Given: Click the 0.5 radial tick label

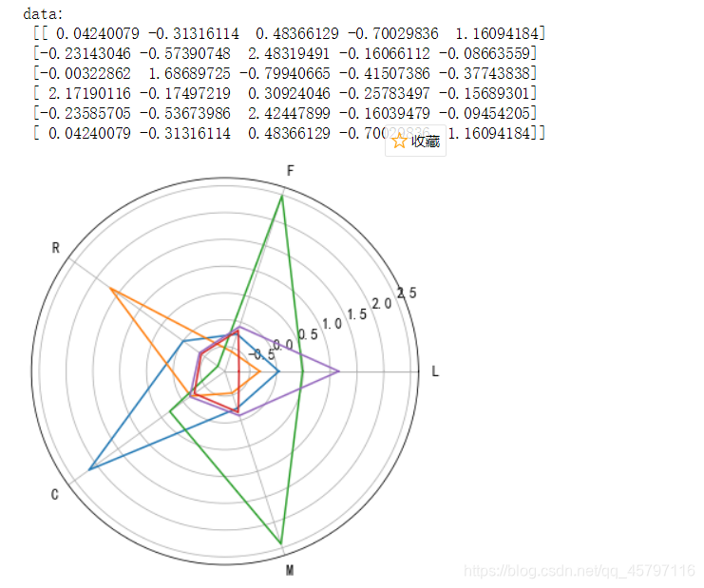Looking at the screenshot, I should click(308, 334).
